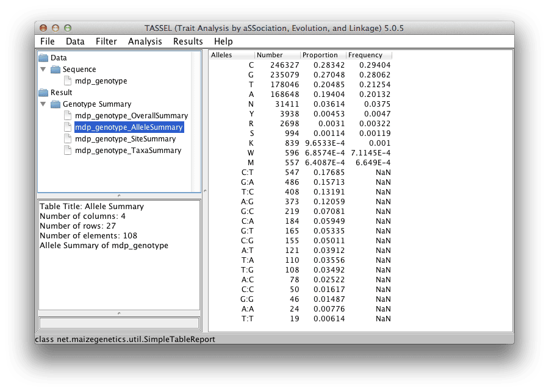Screen dimensions: 549x392
Task: Collapse the Sequence folder node
Action: tap(43, 69)
